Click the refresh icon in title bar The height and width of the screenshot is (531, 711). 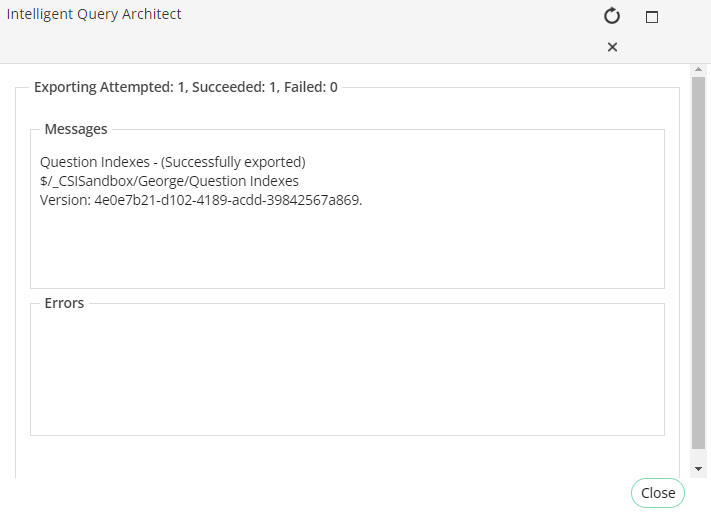[612, 16]
